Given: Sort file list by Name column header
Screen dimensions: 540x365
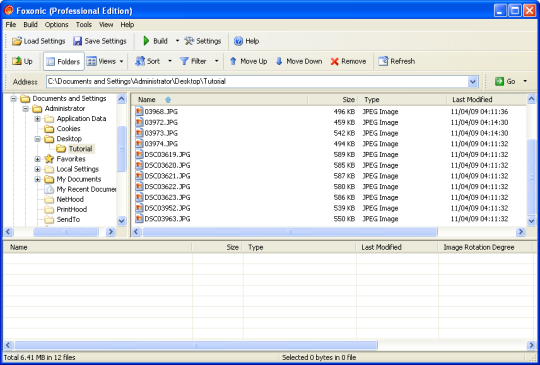Looking at the screenshot, I should click(219, 100).
